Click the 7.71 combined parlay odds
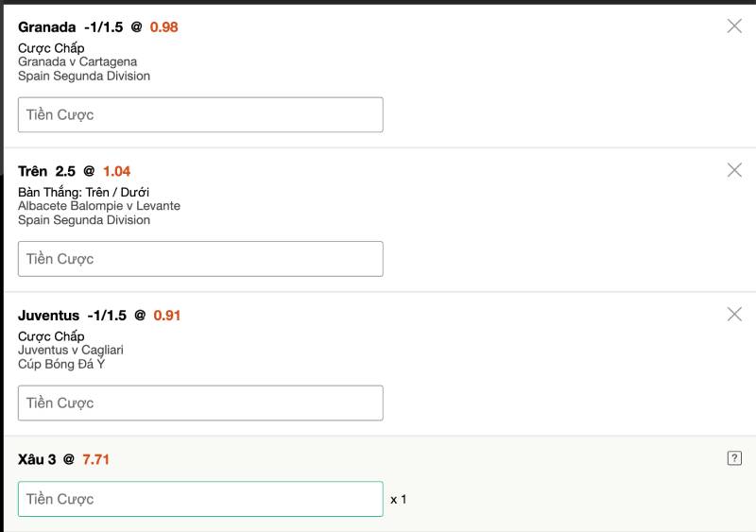The width and height of the screenshot is (756, 532). 96,459
